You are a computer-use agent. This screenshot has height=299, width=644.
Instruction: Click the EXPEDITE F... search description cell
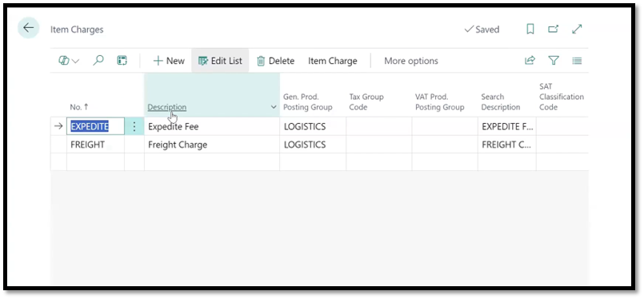507,126
